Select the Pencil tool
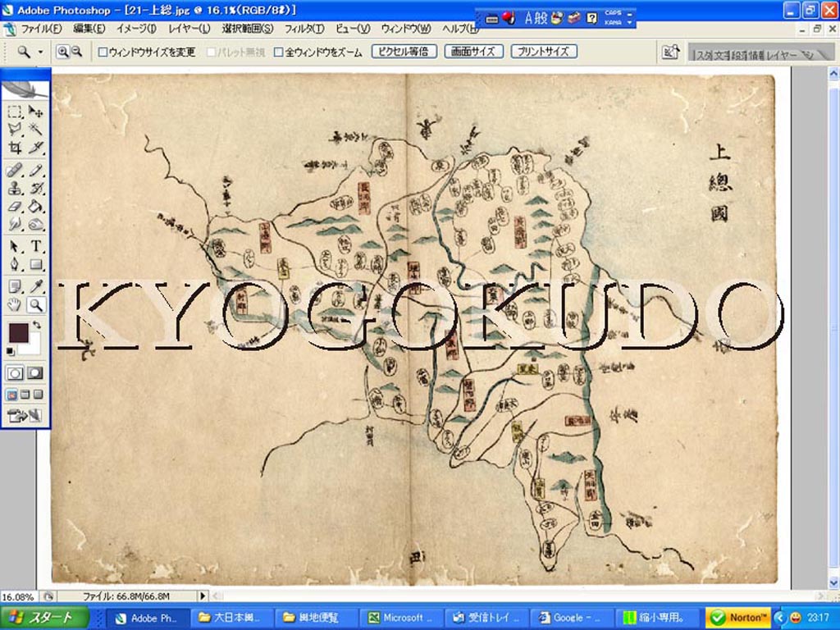This screenshot has height=630, width=840. [36, 171]
